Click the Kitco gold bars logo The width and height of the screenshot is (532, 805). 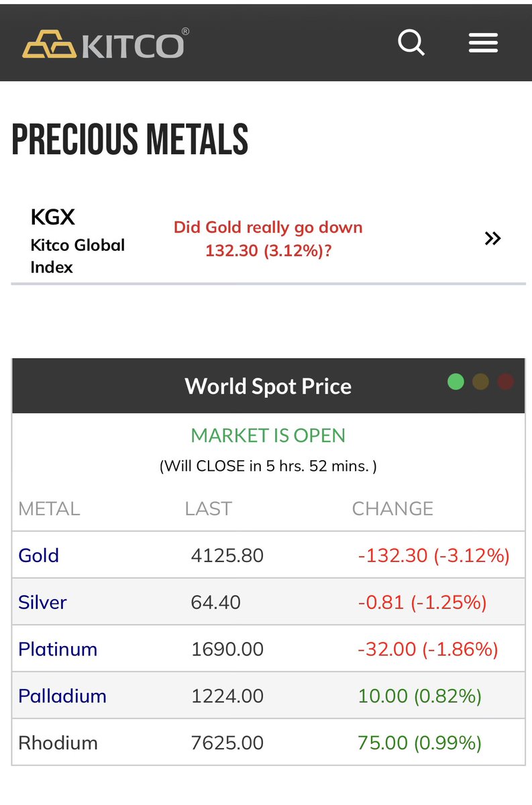coord(106,44)
